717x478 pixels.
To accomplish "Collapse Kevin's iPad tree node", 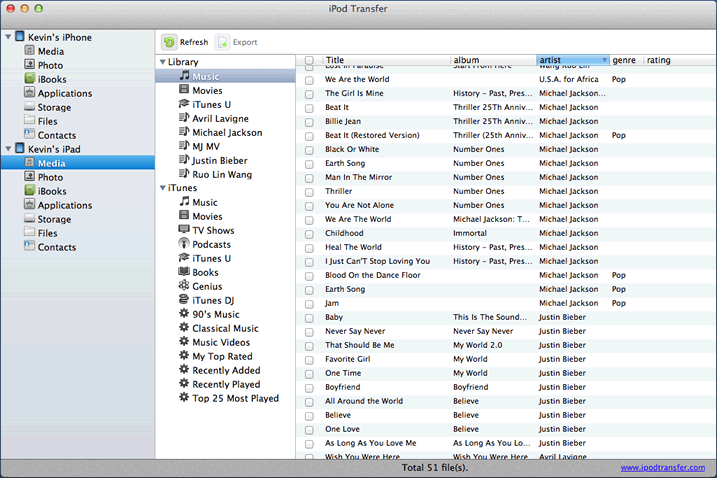I will (x=8, y=149).
